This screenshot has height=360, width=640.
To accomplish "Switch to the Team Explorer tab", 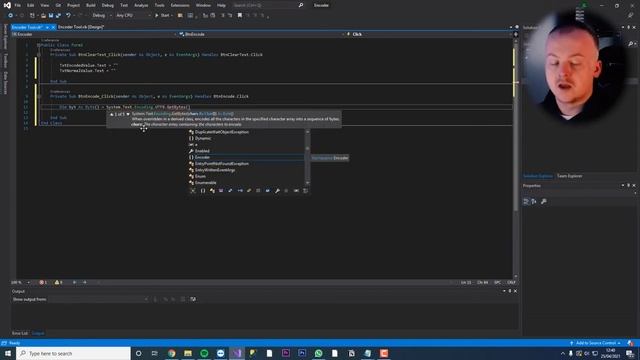I will [569, 176].
